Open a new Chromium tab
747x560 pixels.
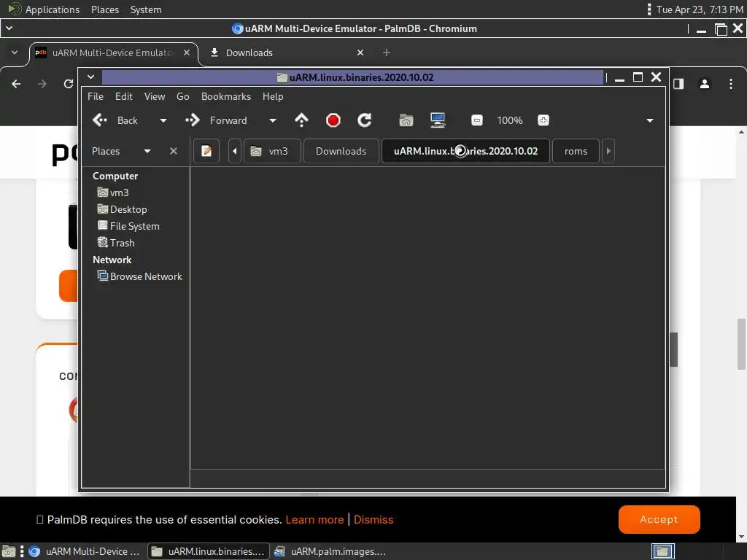387,52
